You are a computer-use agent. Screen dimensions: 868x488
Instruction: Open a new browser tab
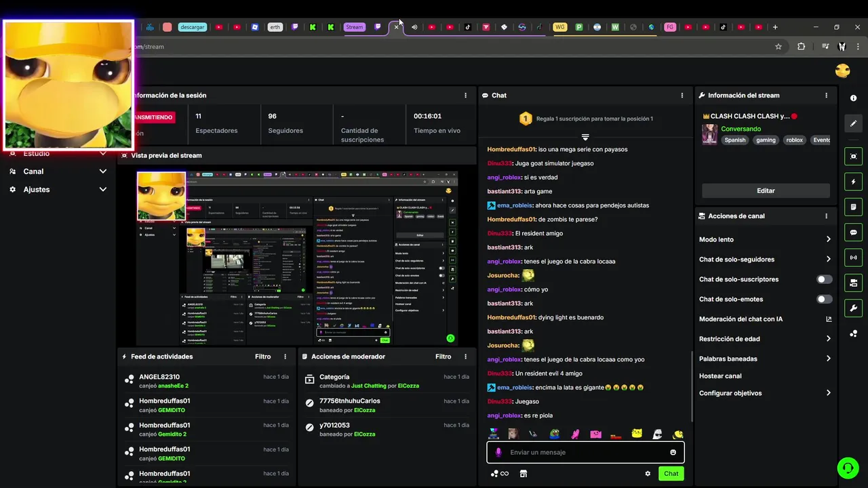(775, 27)
